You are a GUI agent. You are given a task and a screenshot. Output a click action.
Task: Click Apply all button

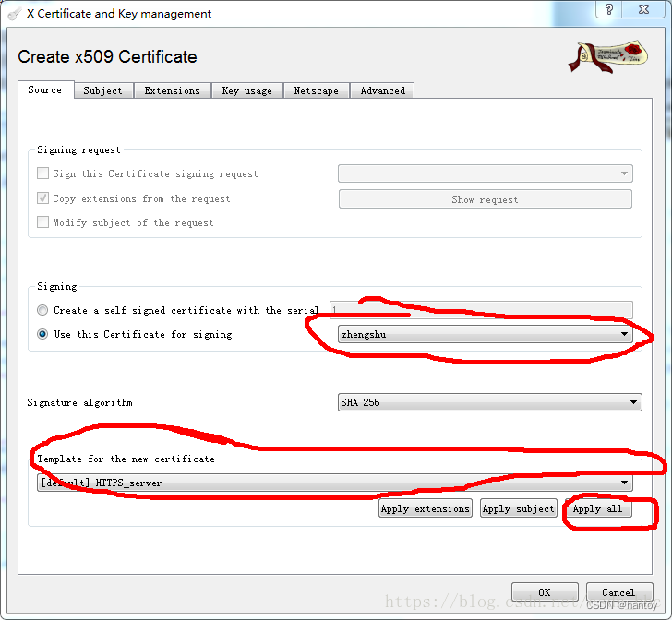598,508
